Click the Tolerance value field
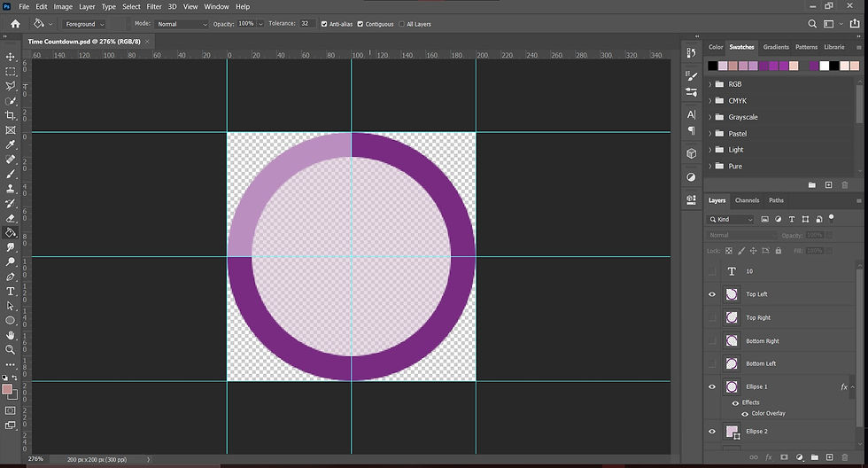Screen dimensions: 868x468 306,24
